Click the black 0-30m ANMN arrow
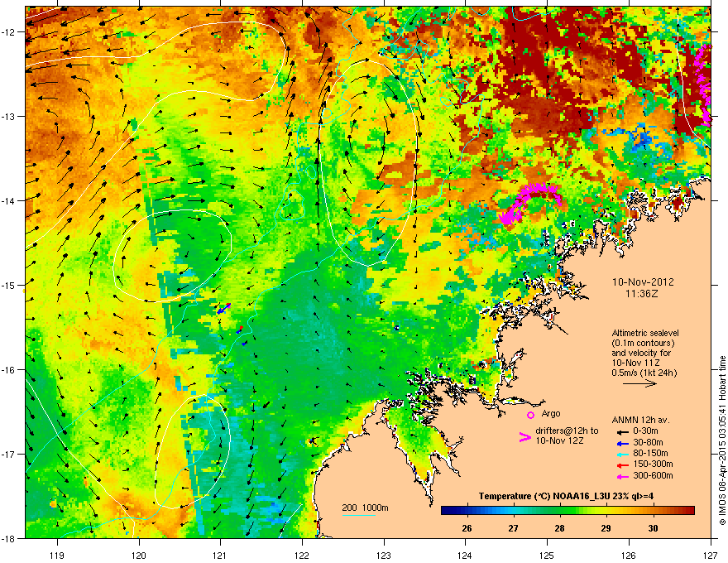This screenshot has height=563, width=728. pos(622,432)
